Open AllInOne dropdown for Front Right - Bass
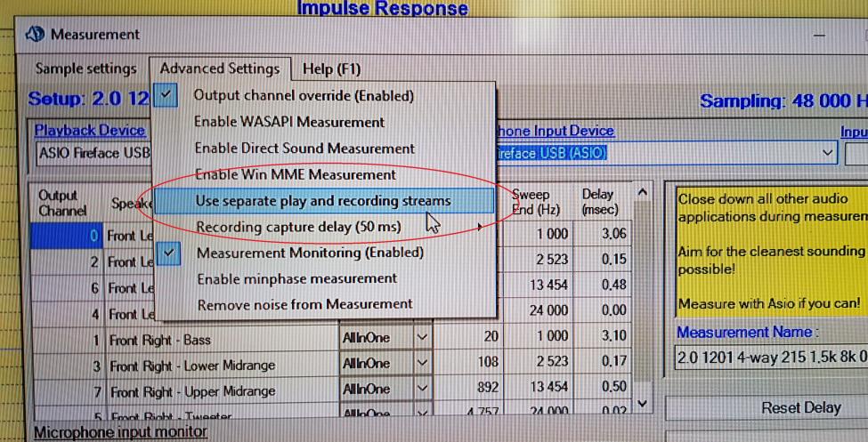This screenshot has width=868, height=442. point(422,337)
